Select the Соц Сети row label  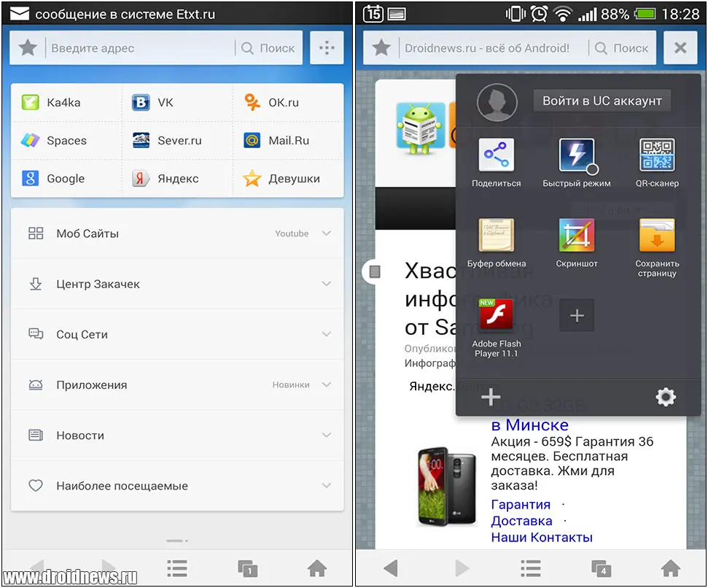(x=82, y=335)
